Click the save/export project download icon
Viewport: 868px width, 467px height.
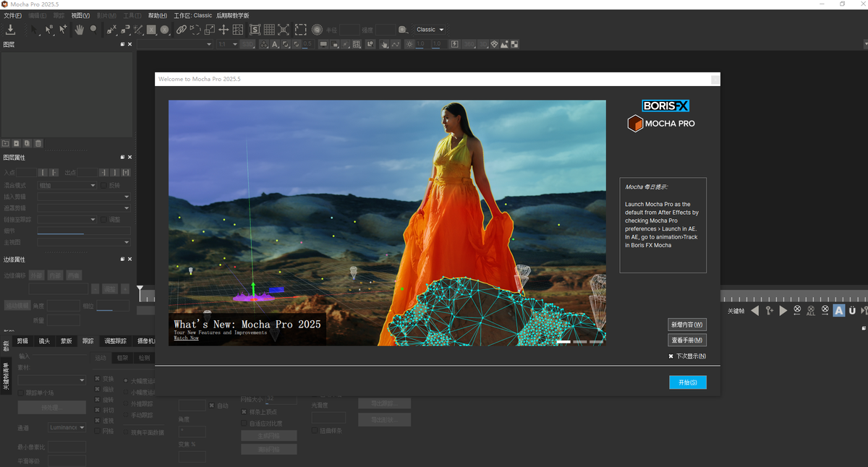pyautogui.click(x=11, y=30)
